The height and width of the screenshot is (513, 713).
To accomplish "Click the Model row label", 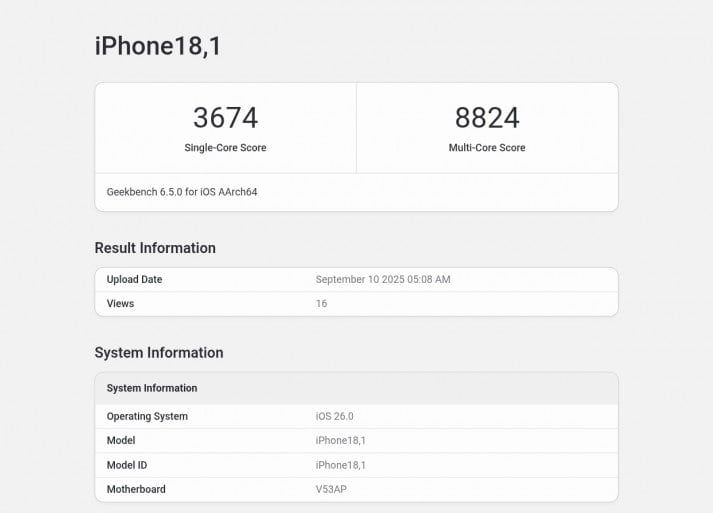I will point(121,440).
